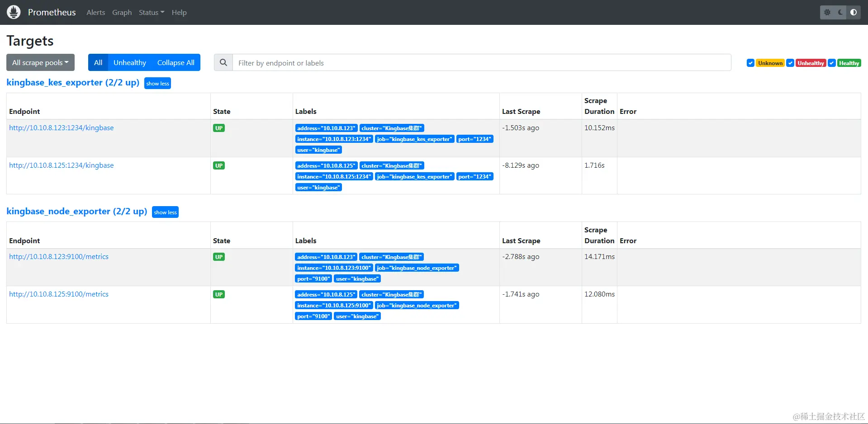The image size is (868, 424).
Task: Open the Alerts page
Action: [96, 13]
